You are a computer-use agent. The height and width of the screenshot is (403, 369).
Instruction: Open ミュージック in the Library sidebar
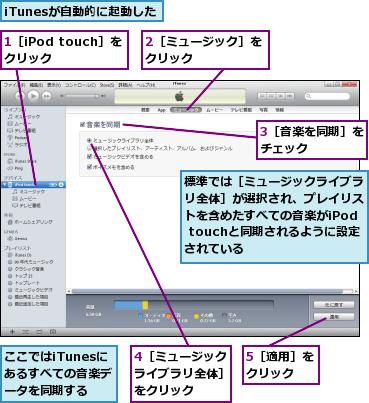pos(24,117)
